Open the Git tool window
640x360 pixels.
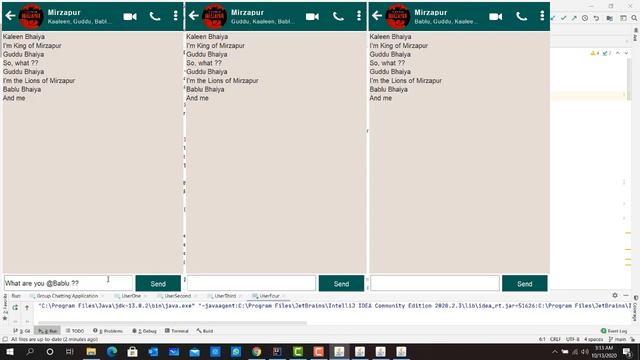click(x=22, y=331)
